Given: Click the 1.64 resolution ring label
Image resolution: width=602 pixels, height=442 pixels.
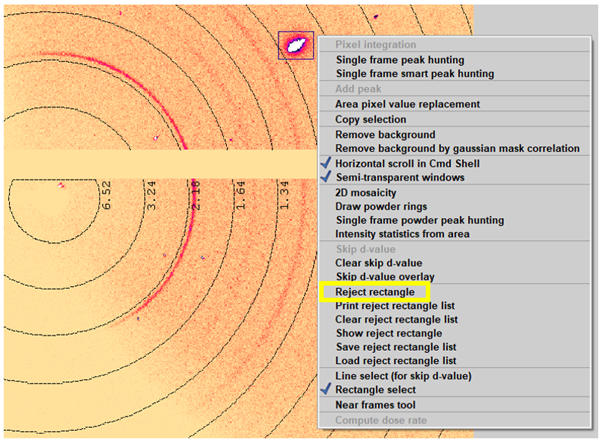Looking at the screenshot, I should (x=240, y=195).
